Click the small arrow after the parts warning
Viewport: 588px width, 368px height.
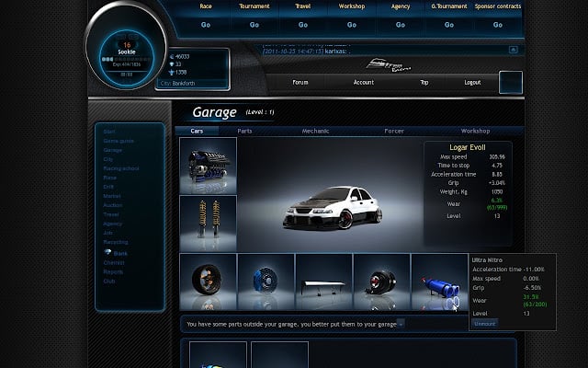tap(401, 324)
